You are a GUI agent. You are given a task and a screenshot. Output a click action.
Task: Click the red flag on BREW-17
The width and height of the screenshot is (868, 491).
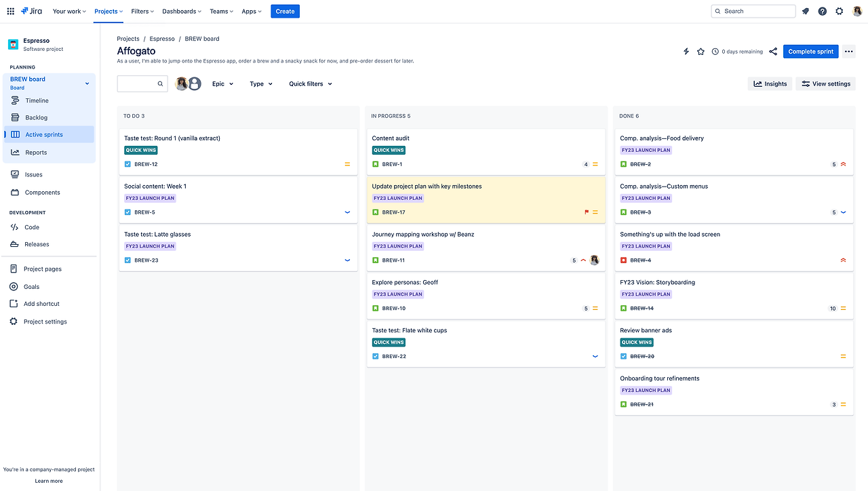click(587, 212)
